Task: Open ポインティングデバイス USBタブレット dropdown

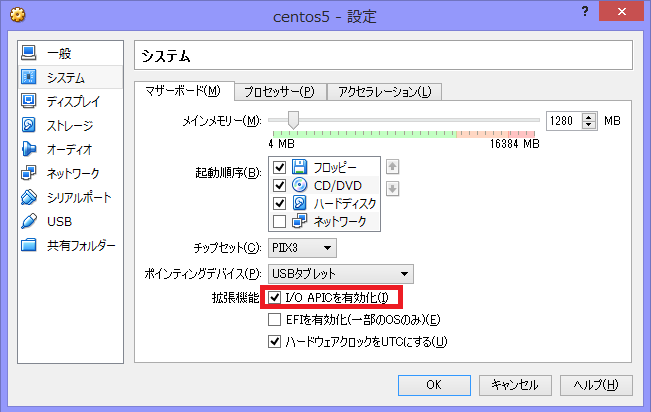Action: [341, 274]
